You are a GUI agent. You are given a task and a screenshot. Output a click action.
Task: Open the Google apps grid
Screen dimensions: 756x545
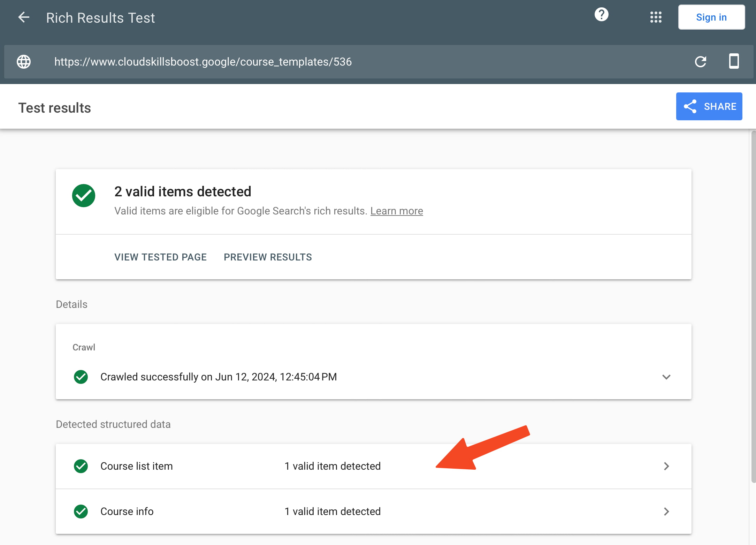[656, 17]
